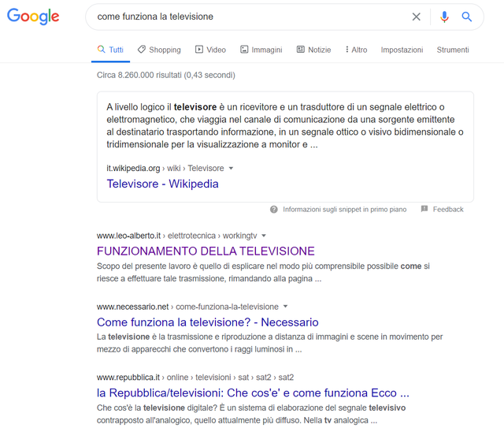504x428 pixels.
Task: Expand dropdown arrow next to leo-alberto.it URL
Action: click(264, 236)
